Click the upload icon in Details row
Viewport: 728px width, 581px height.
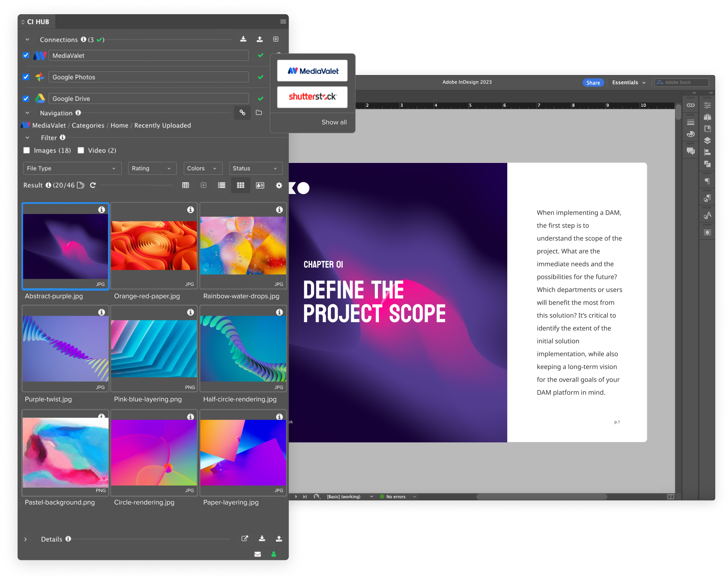pyautogui.click(x=279, y=538)
